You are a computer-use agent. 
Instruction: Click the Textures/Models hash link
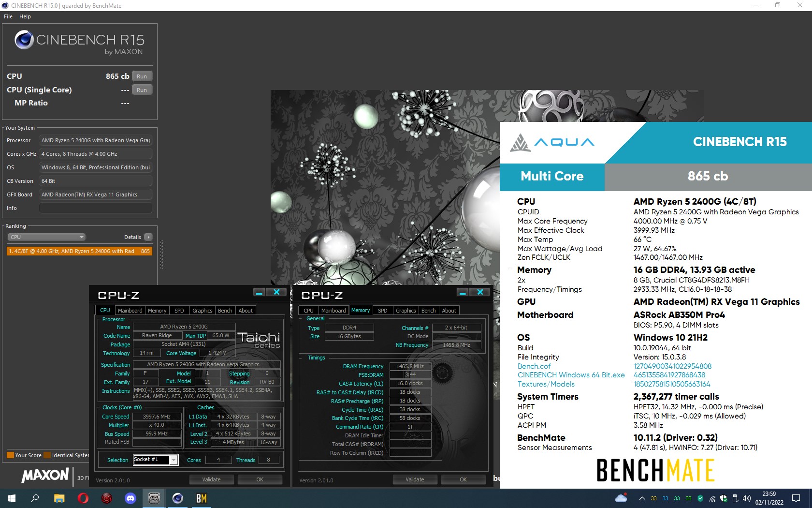coord(672,384)
